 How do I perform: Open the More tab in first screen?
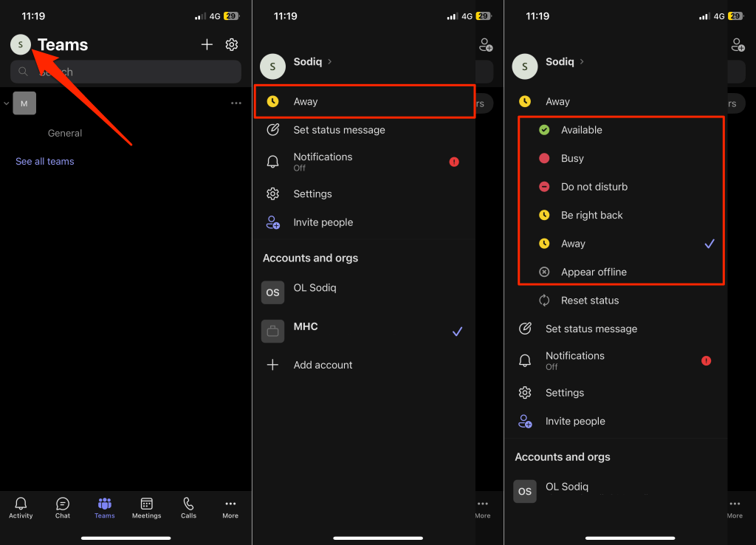[x=230, y=508]
